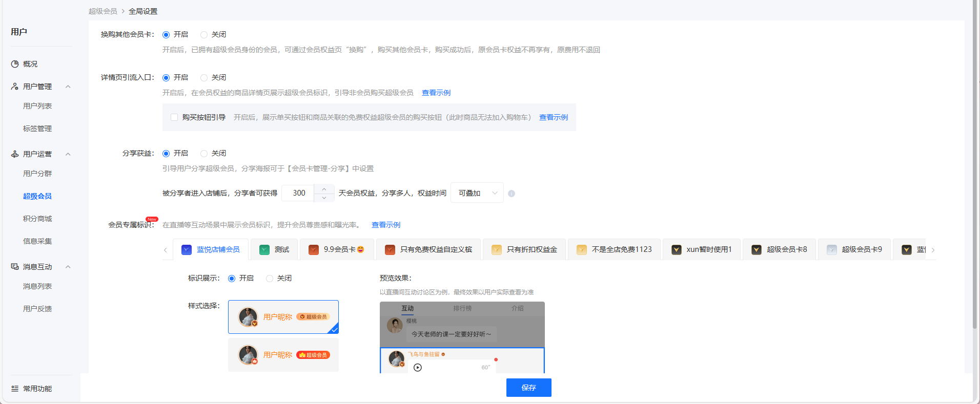The image size is (980, 404).
Task: Switch to 只有折扣权益金 tab
Action: (x=524, y=249)
